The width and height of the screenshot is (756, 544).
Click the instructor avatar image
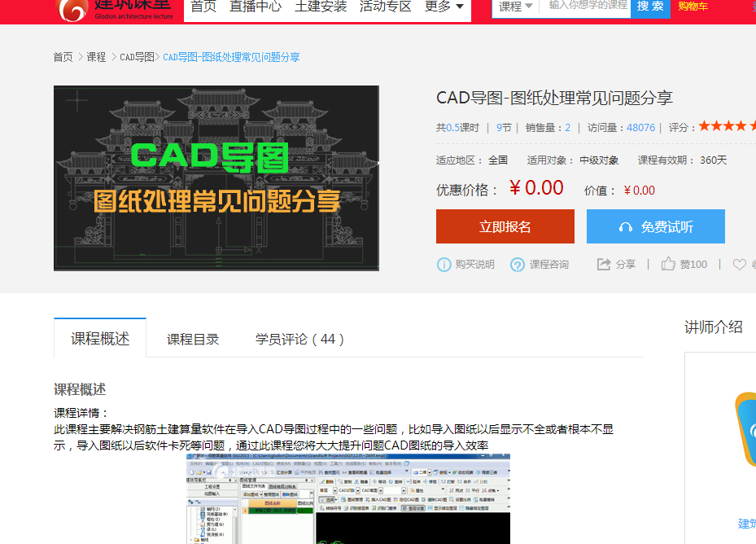(745, 429)
